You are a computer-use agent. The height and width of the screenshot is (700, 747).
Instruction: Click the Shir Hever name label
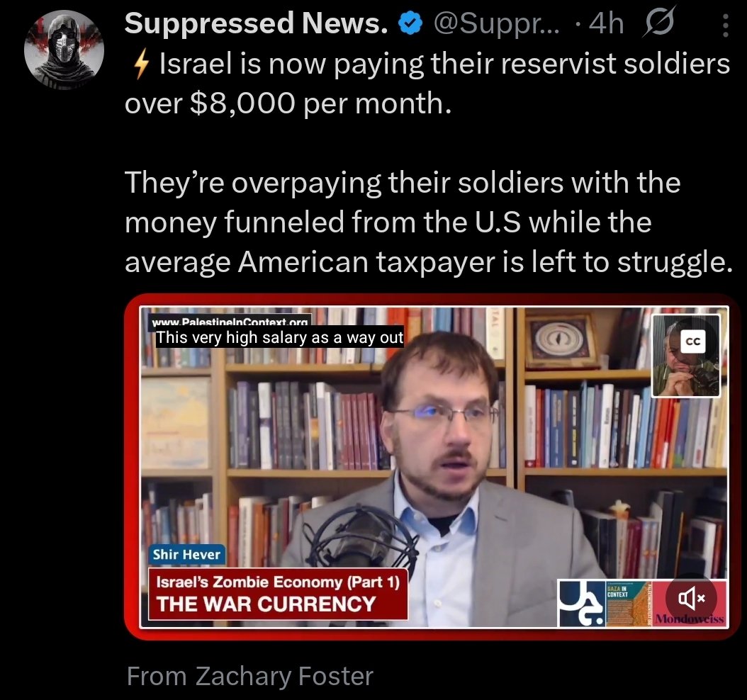tap(187, 554)
